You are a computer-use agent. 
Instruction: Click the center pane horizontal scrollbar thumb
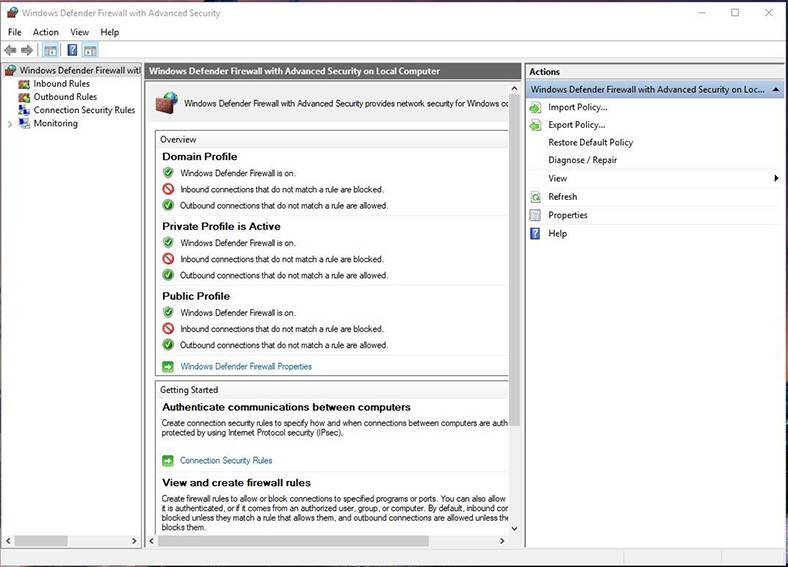pos(293,541)
